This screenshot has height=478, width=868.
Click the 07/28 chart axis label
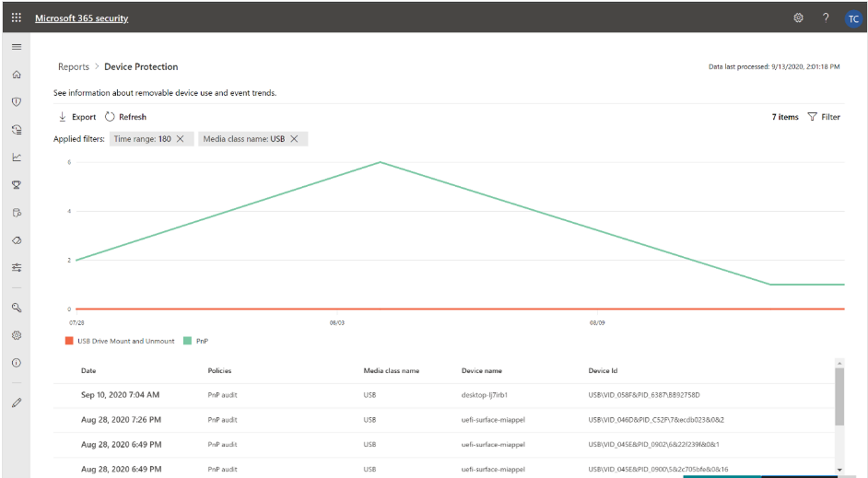pyautogui.click(x=76, y=322)
